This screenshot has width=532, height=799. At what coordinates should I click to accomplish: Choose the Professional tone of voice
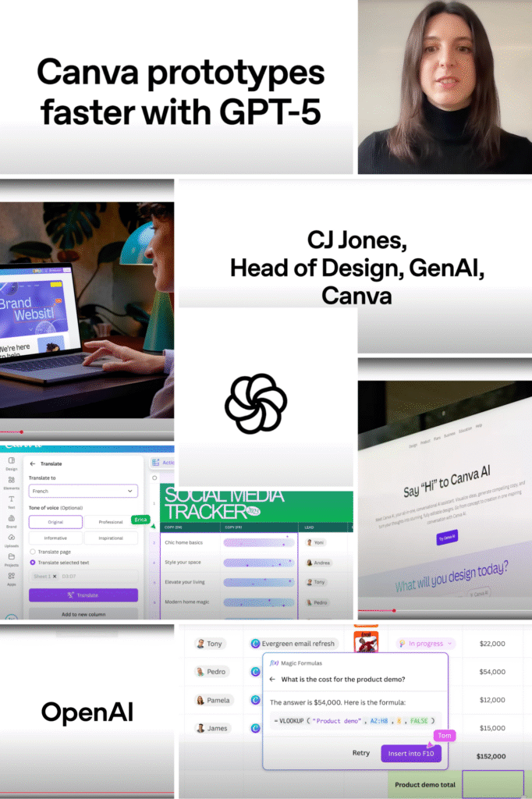click(111, 522)
